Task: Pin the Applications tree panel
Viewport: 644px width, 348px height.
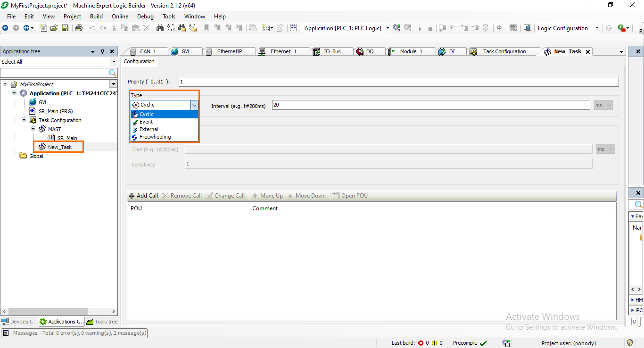Action: coord(103,51)
